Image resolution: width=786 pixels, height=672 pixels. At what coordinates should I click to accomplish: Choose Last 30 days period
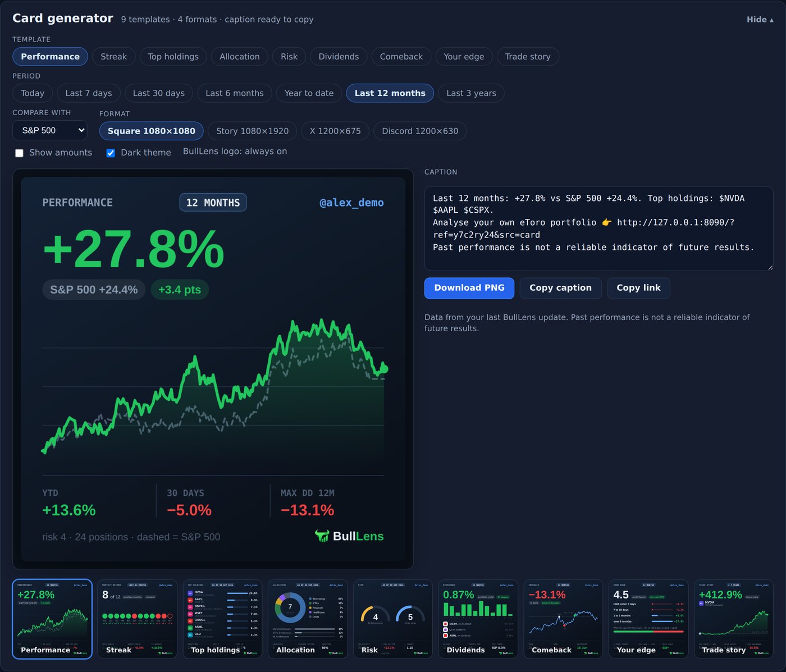pos(159,93)
